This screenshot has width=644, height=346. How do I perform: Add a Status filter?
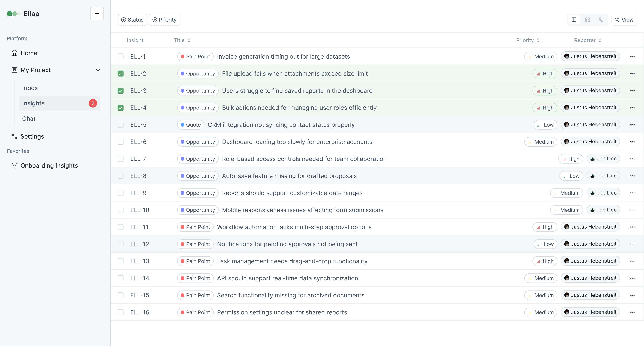(x=132, y=20)
